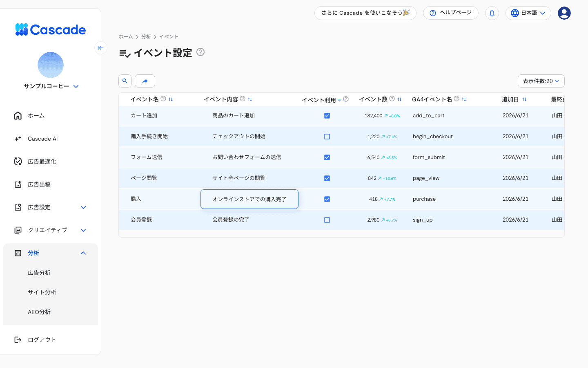This screenshot has height=368, width=588.
Task: Uncheck イベント利用 for ページ閲覧
Action: point(327,178)
